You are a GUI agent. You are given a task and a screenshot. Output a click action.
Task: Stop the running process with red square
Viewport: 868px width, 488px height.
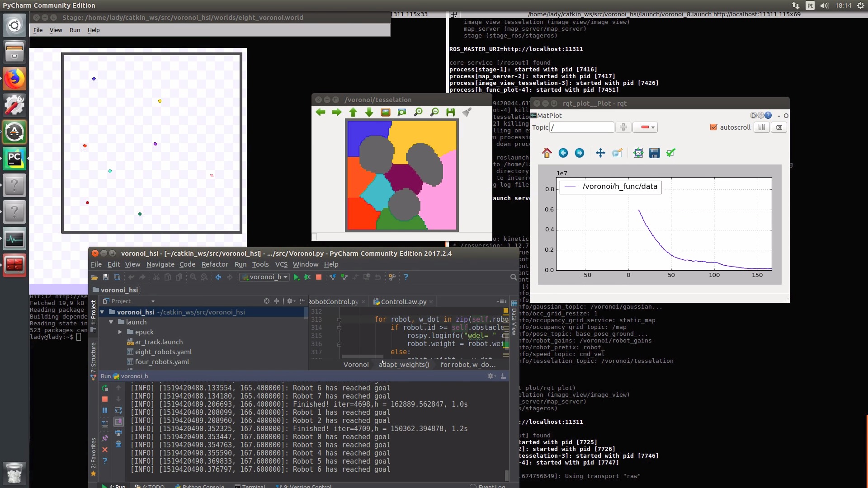[318, 277]
